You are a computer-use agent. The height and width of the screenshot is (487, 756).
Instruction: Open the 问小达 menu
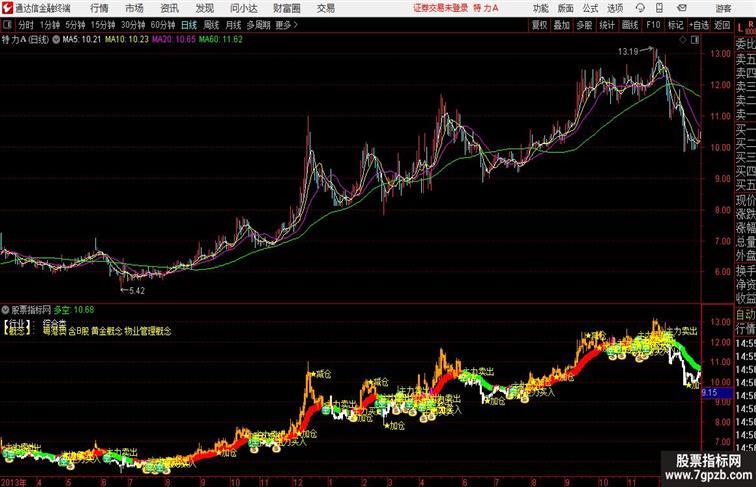pos(243,8)
